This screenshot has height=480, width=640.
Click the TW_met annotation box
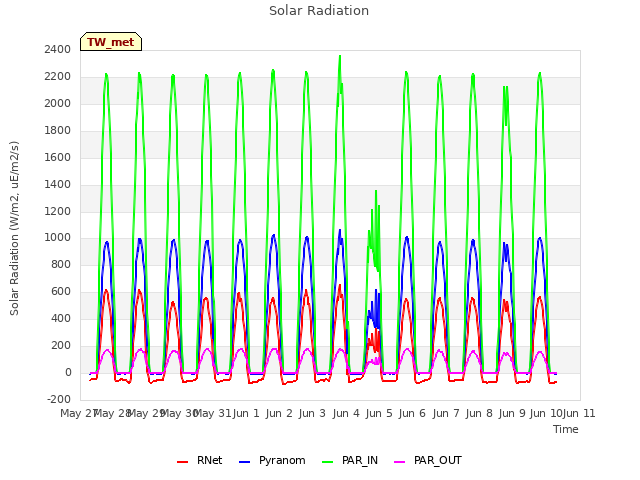click(x=111, y=42)
